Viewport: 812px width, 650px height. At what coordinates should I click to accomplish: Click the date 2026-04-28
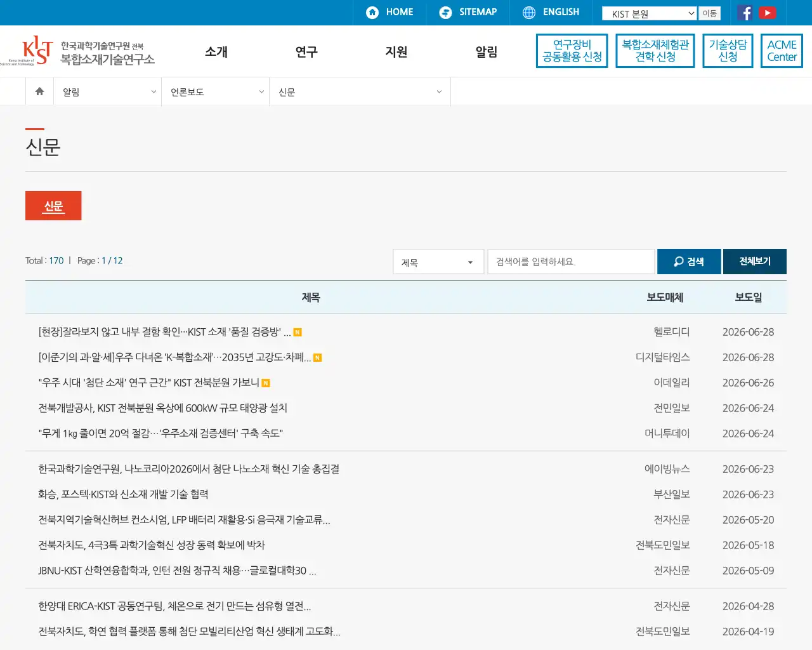(748, 606)
